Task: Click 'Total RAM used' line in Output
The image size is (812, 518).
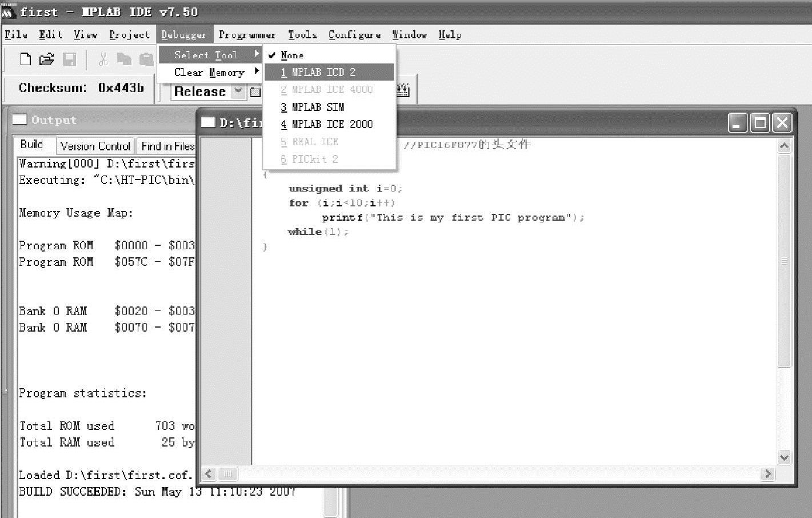Action: tap(107, 443)
